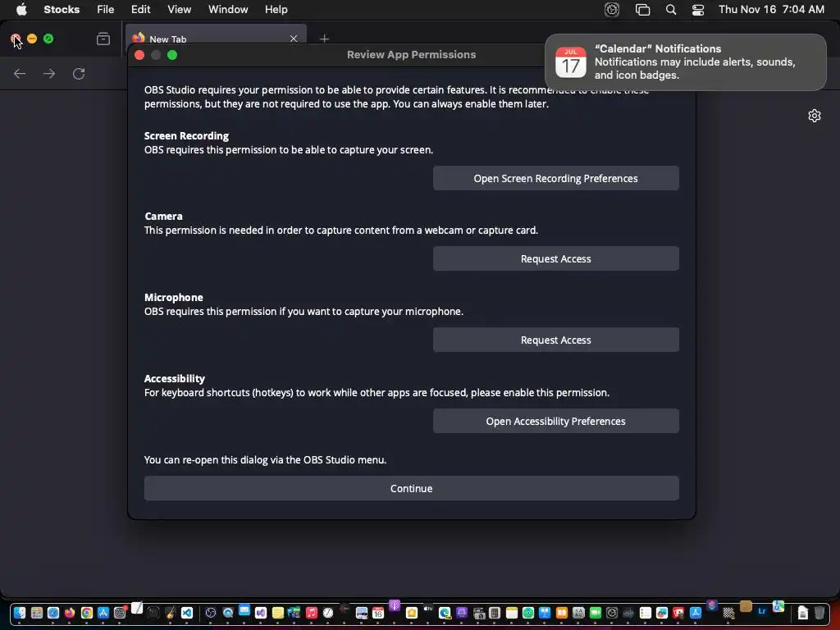Image resolution: width=840 pixels, height=630 pixels.
Task: Open Books from the Dock
Action: tap(561, 613)
